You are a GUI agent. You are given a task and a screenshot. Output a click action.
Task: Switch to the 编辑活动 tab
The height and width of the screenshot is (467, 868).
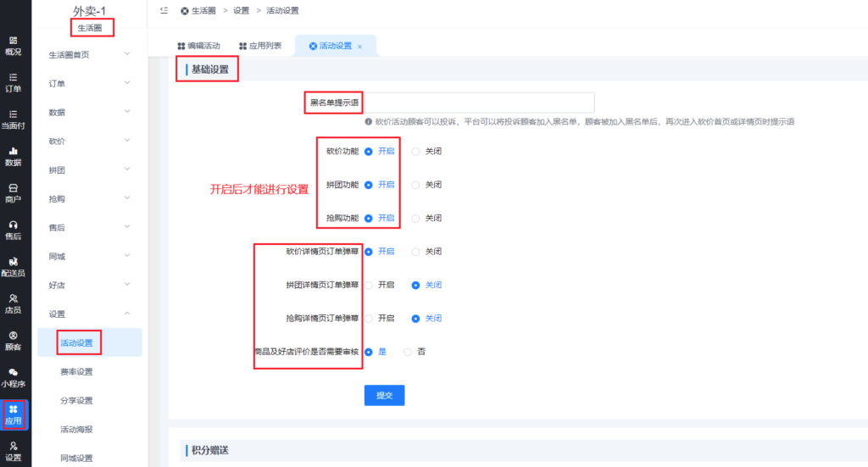click(198, 46)
